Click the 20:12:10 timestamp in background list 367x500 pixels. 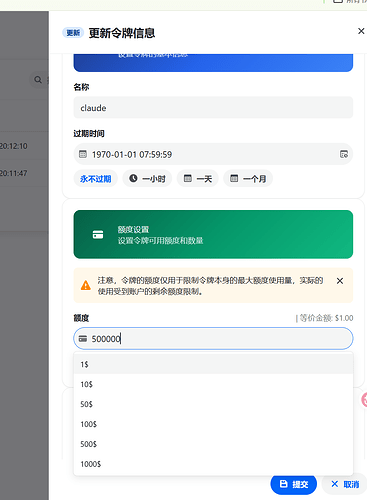pos(14,146)
